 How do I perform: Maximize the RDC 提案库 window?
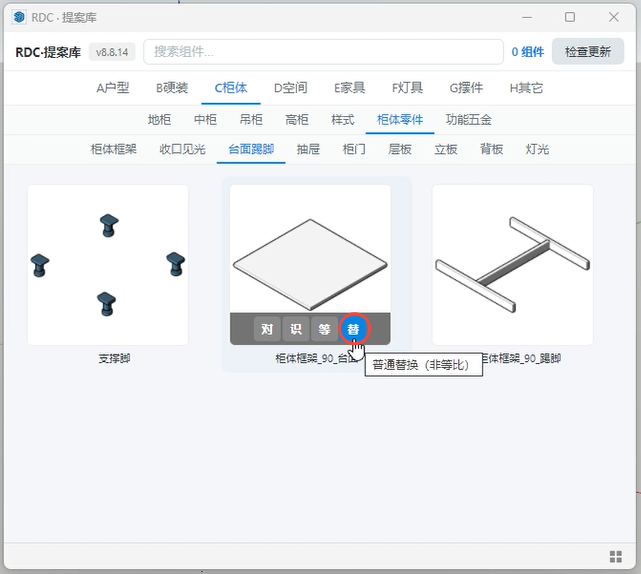click(x=570, y=17)
